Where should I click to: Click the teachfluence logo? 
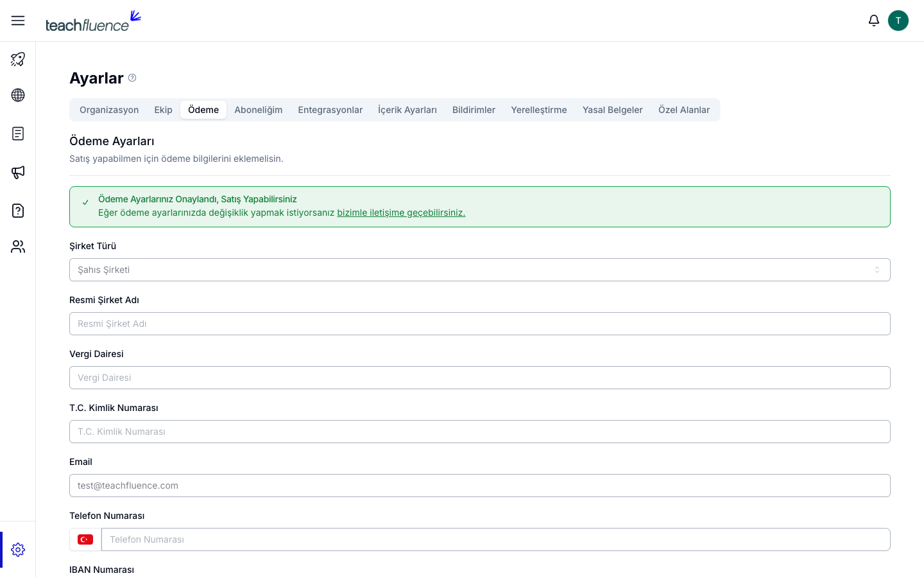(x=93, y=21)
